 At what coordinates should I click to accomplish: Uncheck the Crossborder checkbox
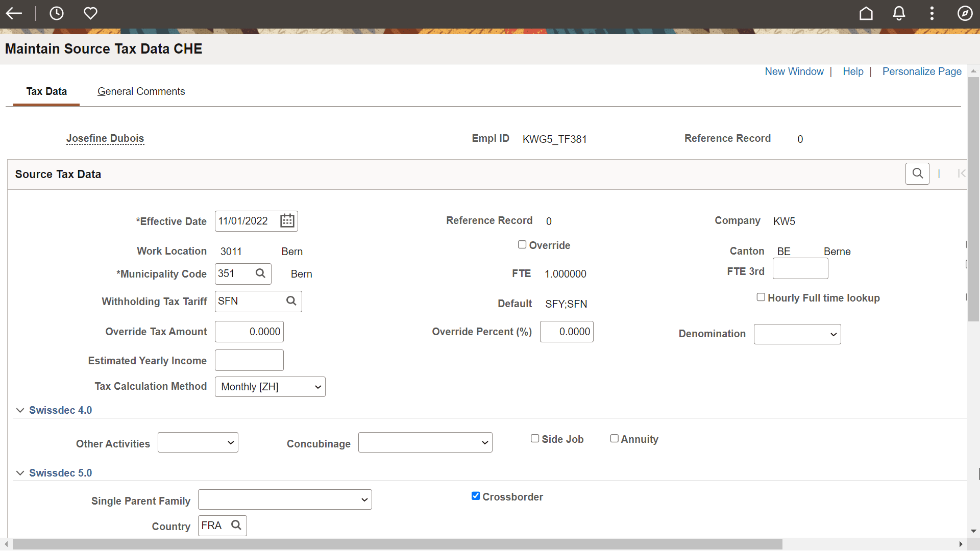[x=475, y=495]
